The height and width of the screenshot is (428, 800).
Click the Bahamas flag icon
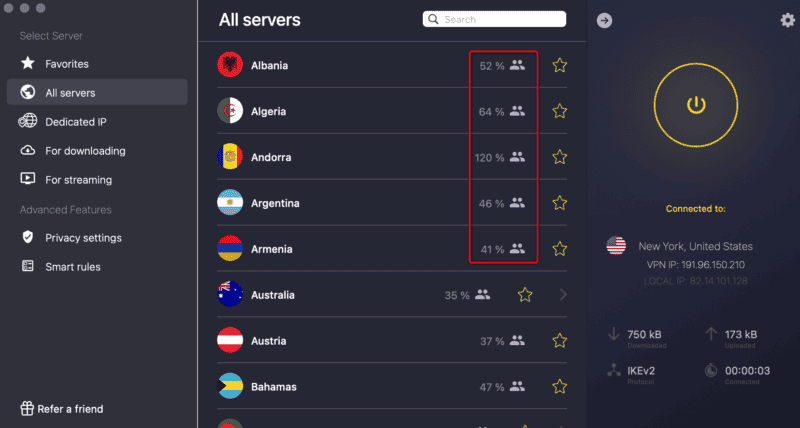[x=230, y=386]
